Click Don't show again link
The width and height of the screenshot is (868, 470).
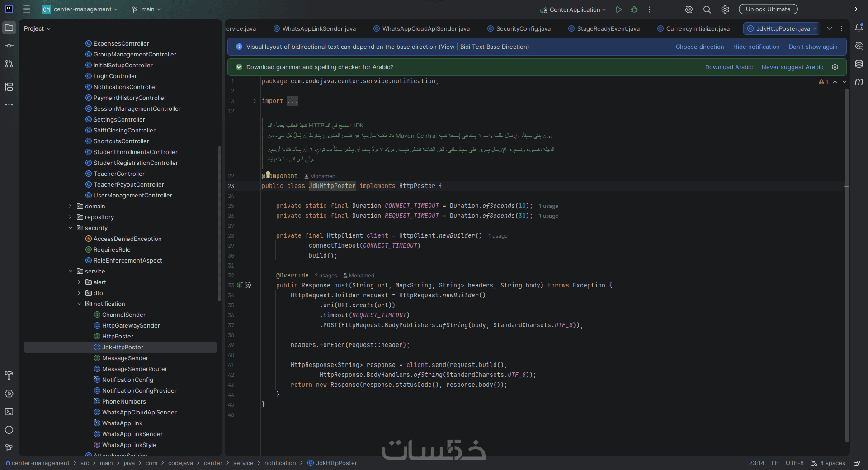(813, 47)
